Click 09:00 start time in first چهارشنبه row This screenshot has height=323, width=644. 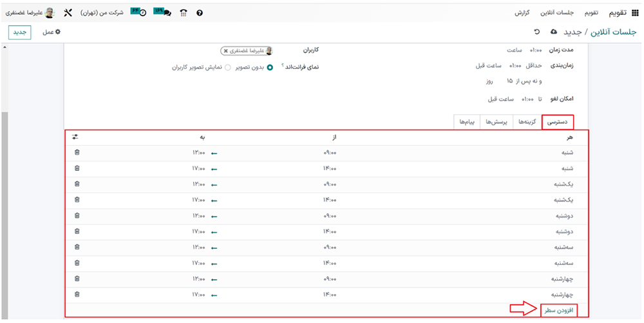coord(330,279)
